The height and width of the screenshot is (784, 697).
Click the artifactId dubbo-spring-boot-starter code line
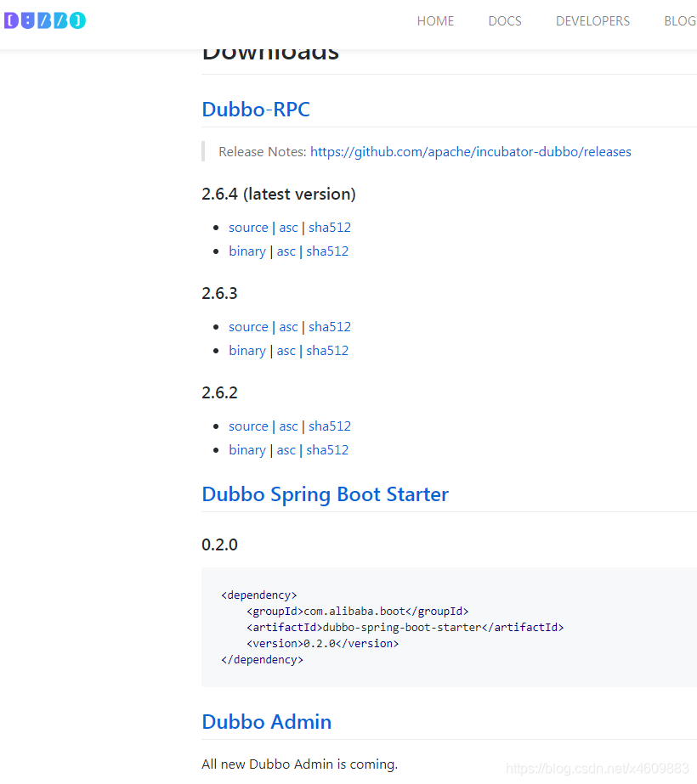pos(405,628)
